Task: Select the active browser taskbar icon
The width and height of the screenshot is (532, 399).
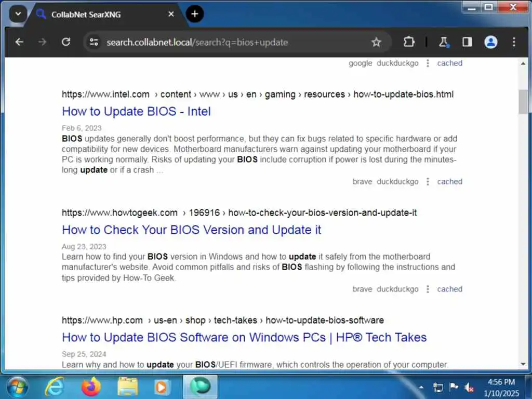Action: (x=200, y=387)
